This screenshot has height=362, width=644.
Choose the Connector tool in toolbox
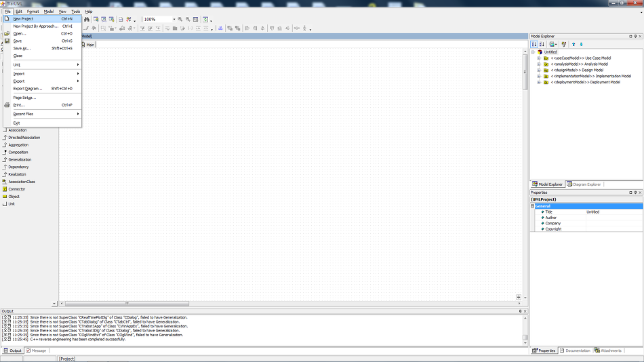pyautogui.click(x=16, y=189)
